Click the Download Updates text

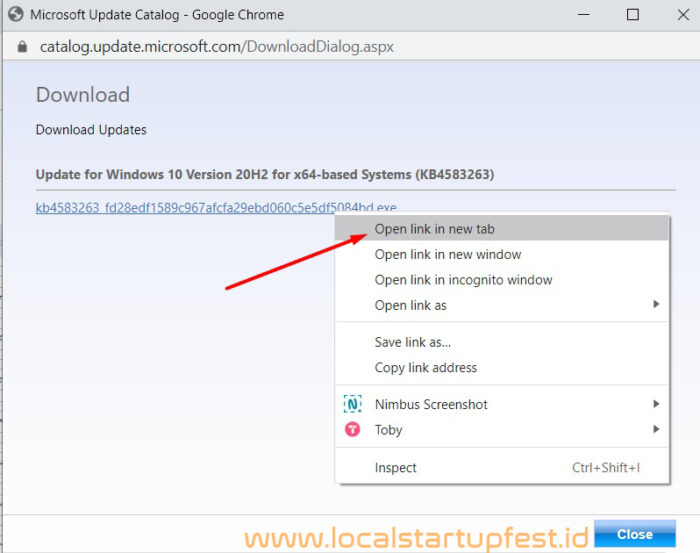(x=91, y=130)
